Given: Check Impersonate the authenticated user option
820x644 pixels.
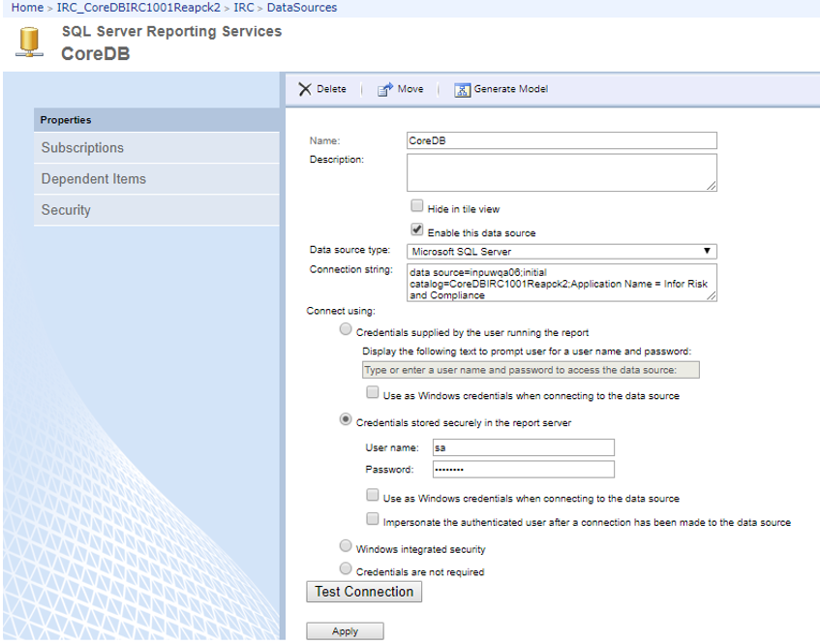Looking at the screenshot, I should (373, 520).
